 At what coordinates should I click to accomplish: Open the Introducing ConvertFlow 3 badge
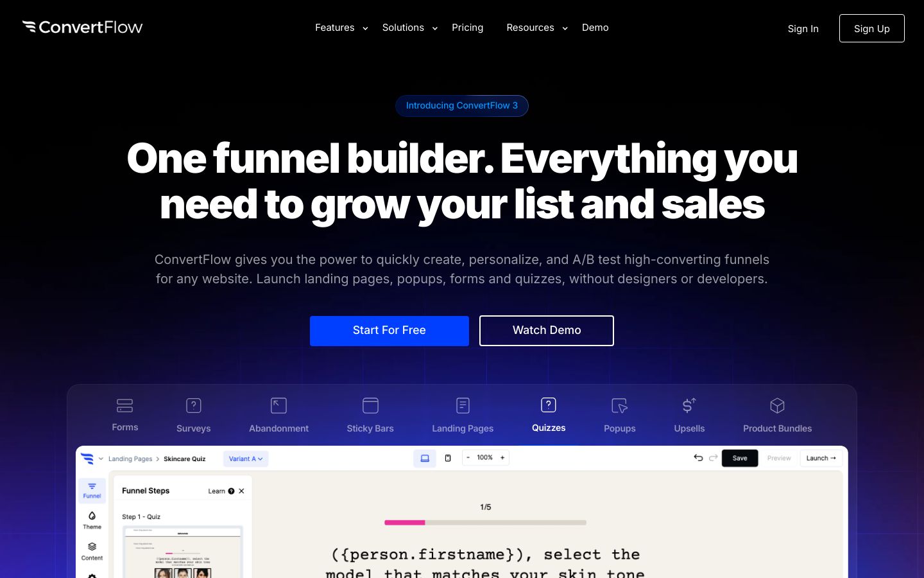[462, 106]
